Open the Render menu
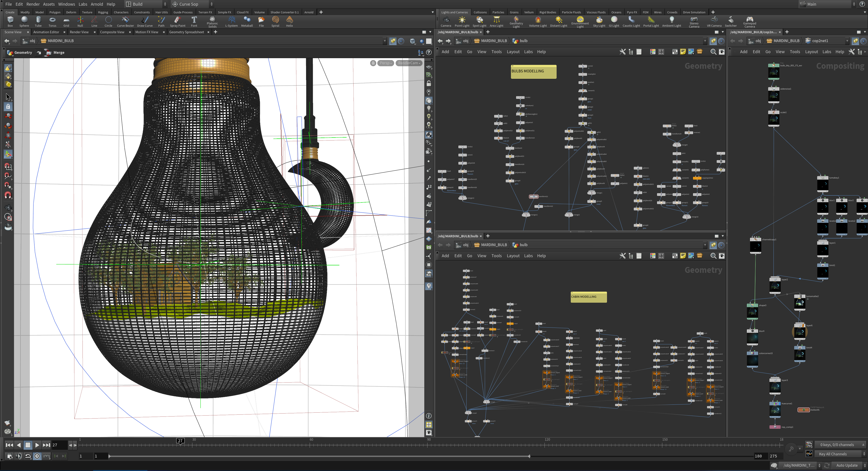Image resolution: width=868 pixels, height=471 pixels. (33, 4)
